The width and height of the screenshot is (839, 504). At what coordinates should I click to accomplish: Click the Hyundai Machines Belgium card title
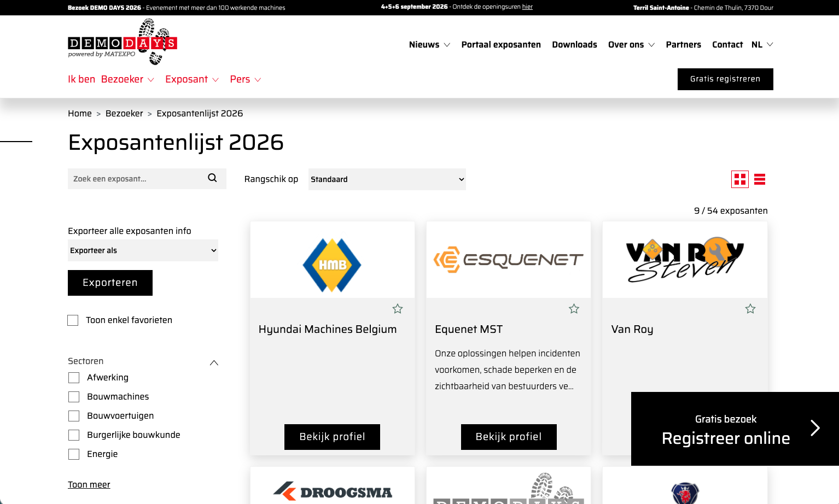click(328, 329)
